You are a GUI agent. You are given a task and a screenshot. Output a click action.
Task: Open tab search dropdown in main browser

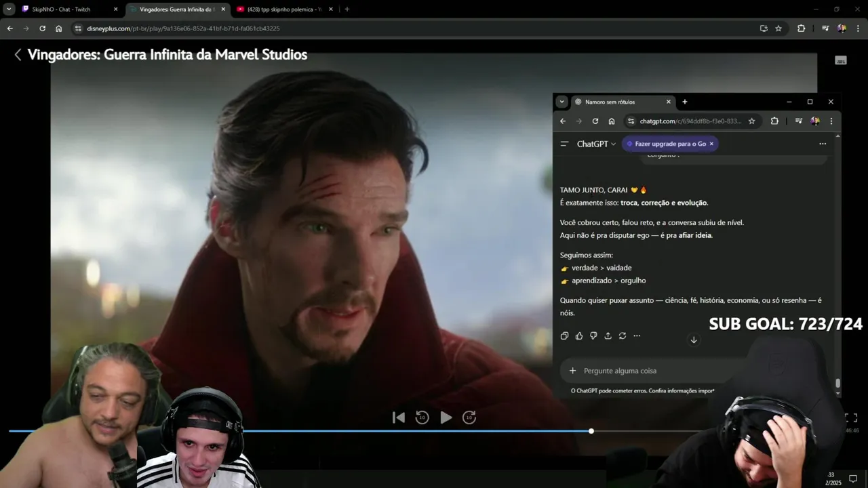(8, 9)
